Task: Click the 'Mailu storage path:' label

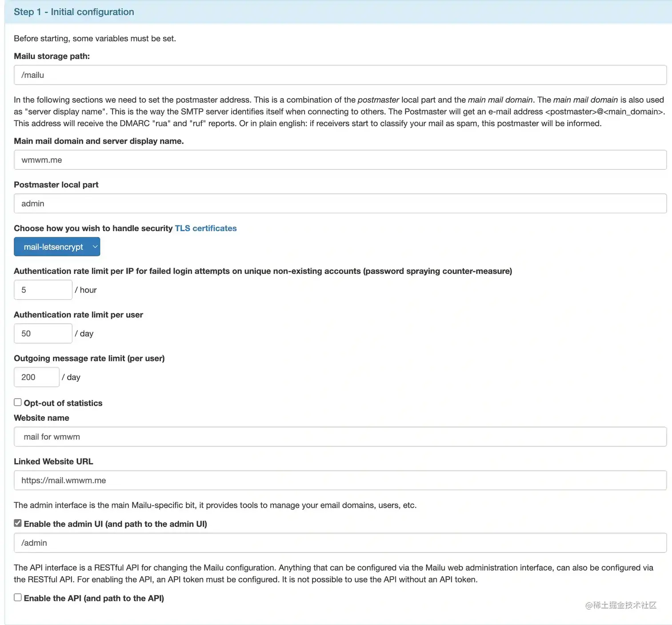Action: 52,56
